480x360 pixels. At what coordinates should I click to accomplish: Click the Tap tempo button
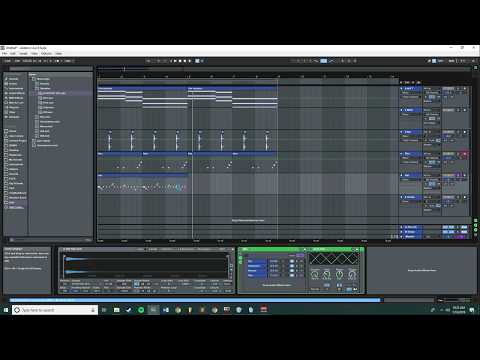pos(17,61)
